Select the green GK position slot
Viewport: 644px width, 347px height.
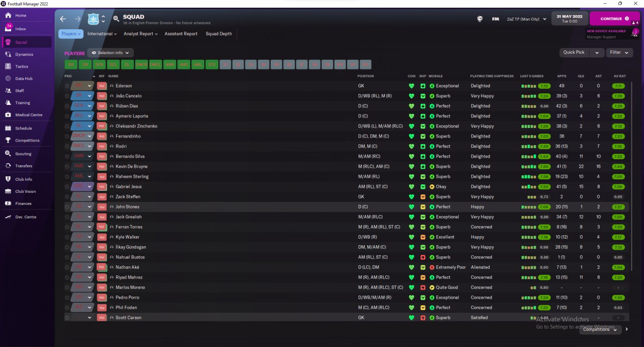pos(71,64)
